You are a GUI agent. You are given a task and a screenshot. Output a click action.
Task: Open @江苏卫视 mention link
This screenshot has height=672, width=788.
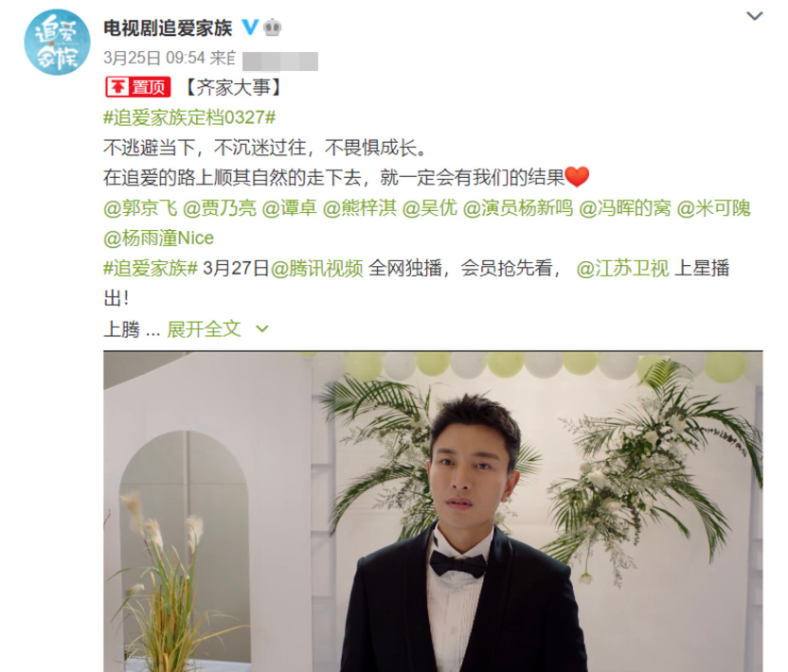pos(622,268)
